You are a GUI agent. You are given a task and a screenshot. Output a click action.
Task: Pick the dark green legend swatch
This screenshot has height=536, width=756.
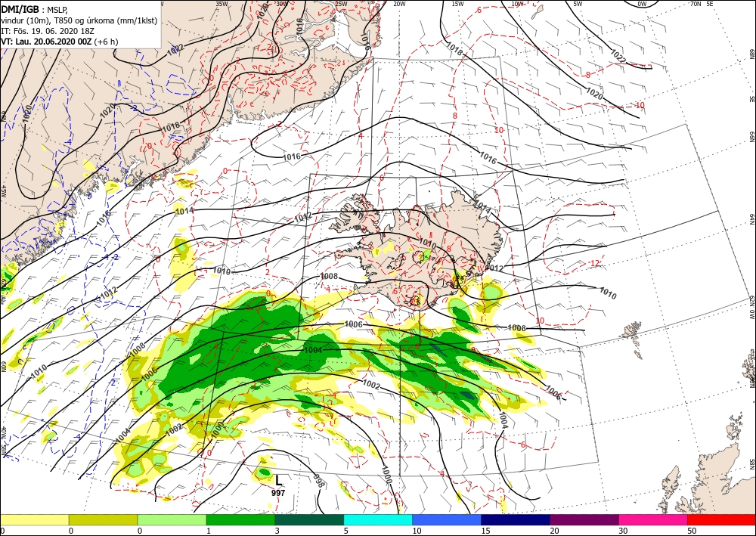309,519
